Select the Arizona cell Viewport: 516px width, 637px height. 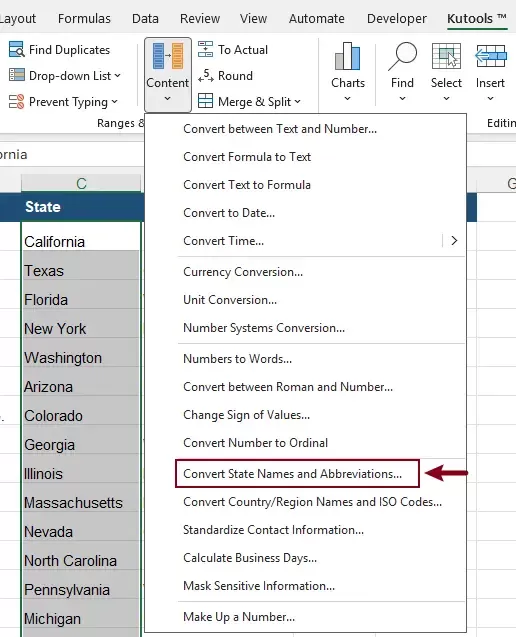click(x=81, y=381)
